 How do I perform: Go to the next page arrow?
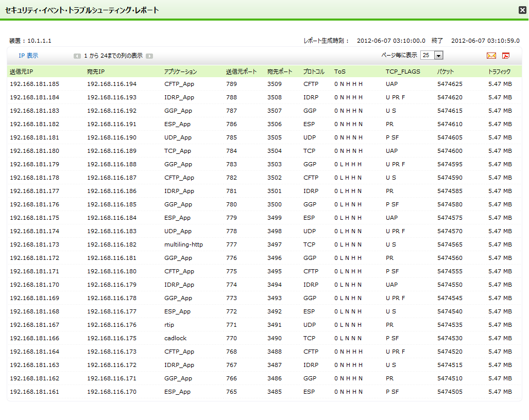(149, 56)
